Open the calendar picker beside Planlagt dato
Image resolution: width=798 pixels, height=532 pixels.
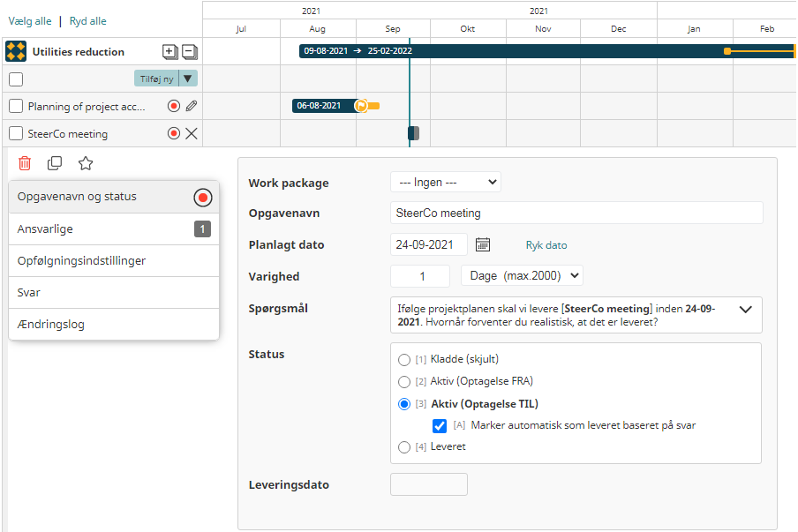coord(483,244)
